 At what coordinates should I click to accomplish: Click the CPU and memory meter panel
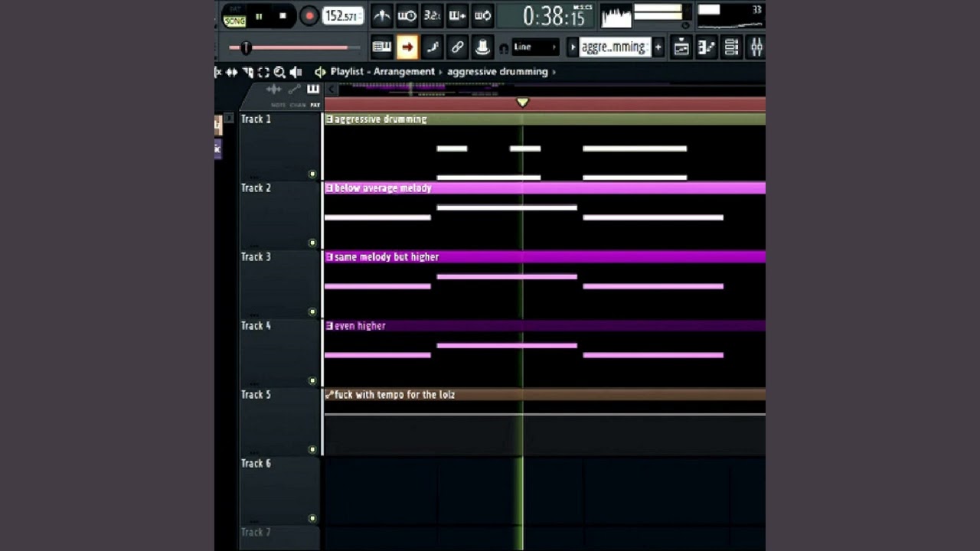pos(730,16)
